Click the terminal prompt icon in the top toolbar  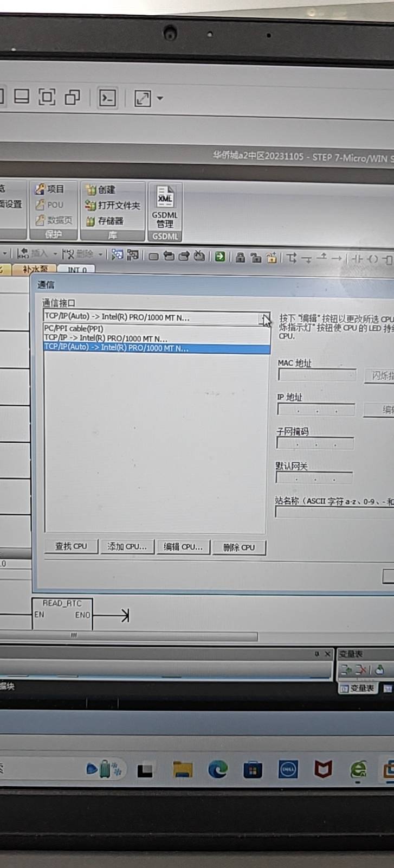tap(107, 98)
